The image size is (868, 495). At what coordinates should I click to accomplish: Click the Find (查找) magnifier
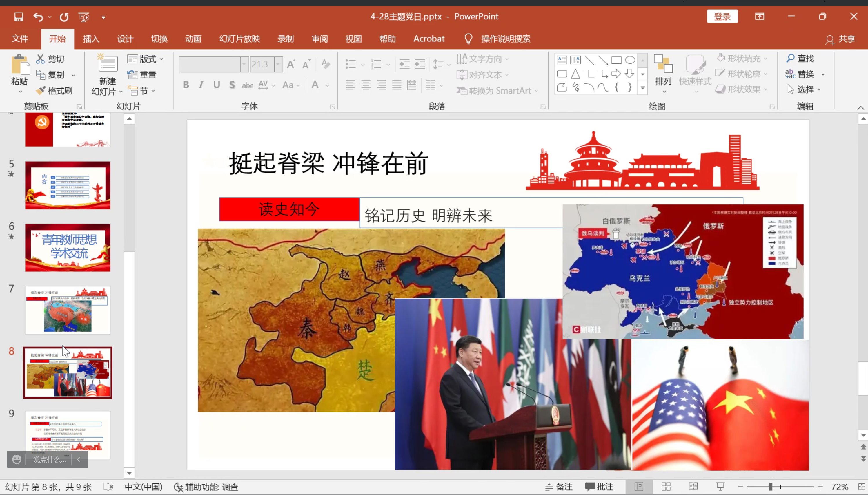coord(800,59)
